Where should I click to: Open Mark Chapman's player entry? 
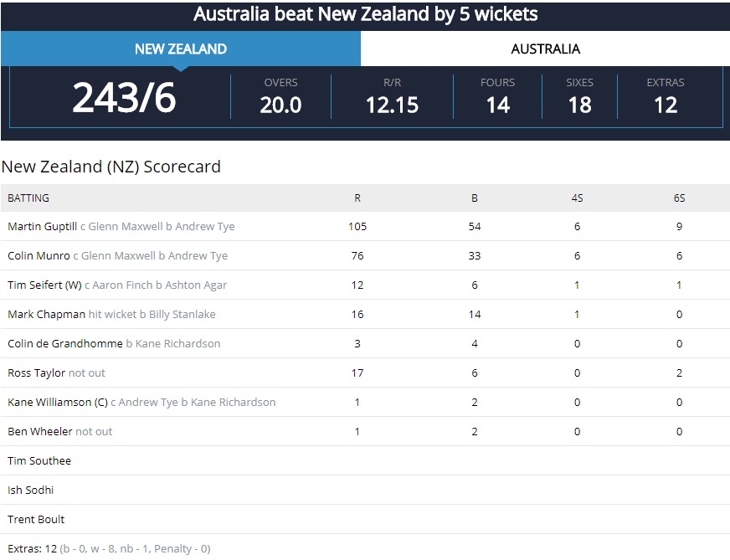[x=47, y=314]
